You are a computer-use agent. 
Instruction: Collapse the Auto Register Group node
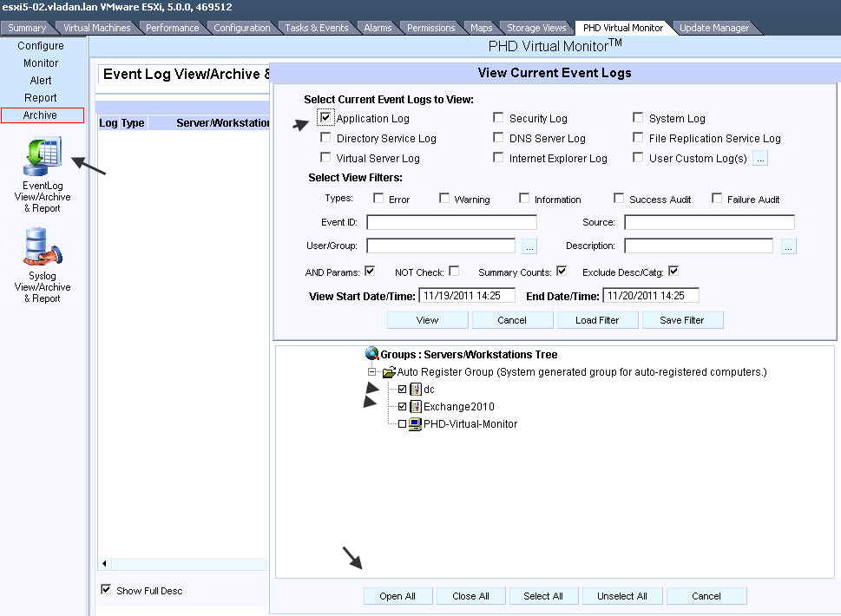371,371
